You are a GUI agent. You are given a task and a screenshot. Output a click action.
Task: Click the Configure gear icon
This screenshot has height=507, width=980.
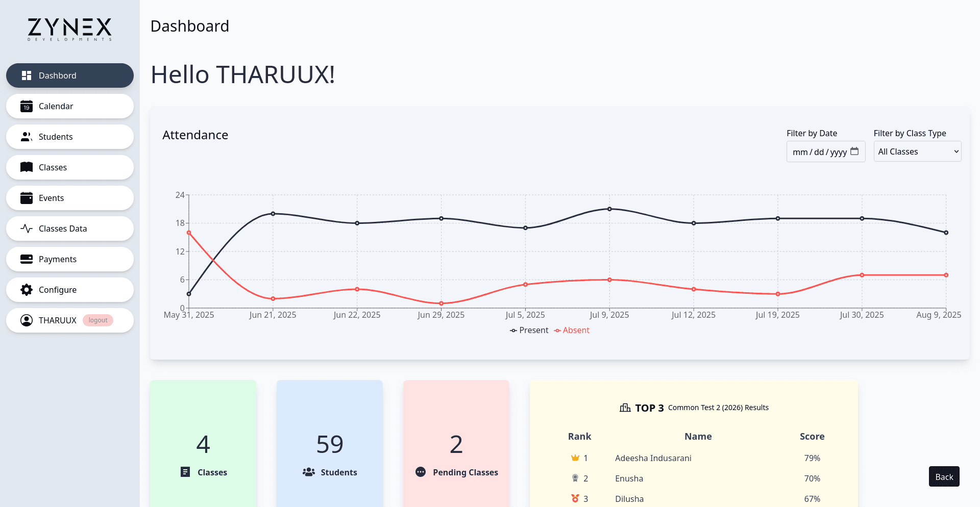click(27, 290)
